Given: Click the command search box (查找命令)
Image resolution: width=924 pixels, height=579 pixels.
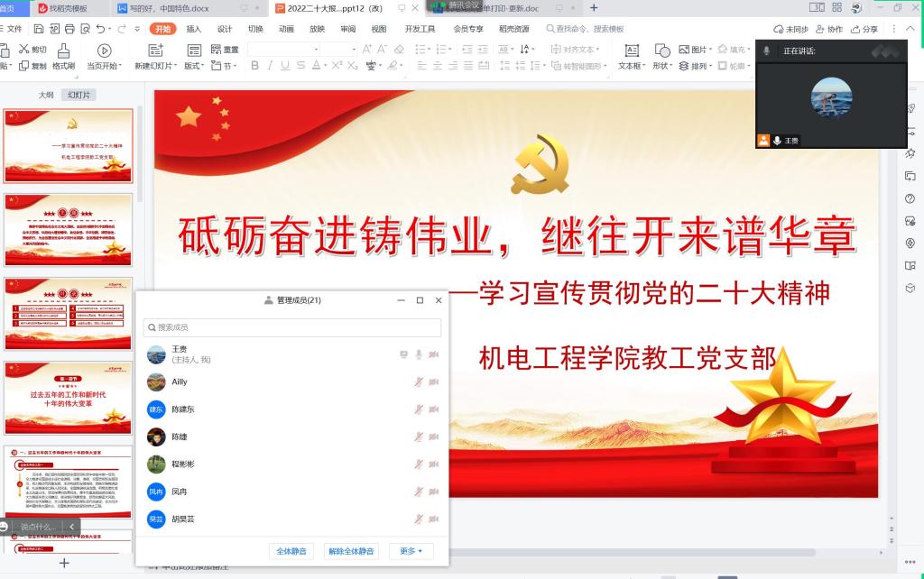Looking at the screenshot, I should tap(585, 29).
